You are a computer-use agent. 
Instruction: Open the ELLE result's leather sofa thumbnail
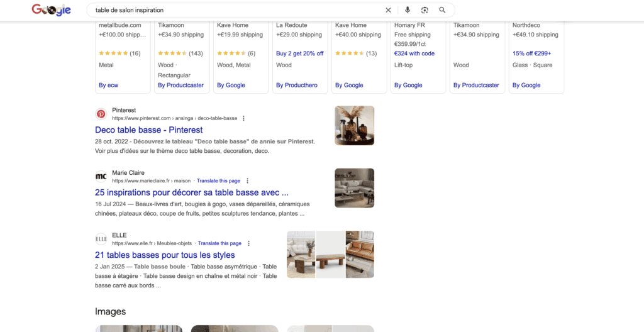(x=360, y=254)
